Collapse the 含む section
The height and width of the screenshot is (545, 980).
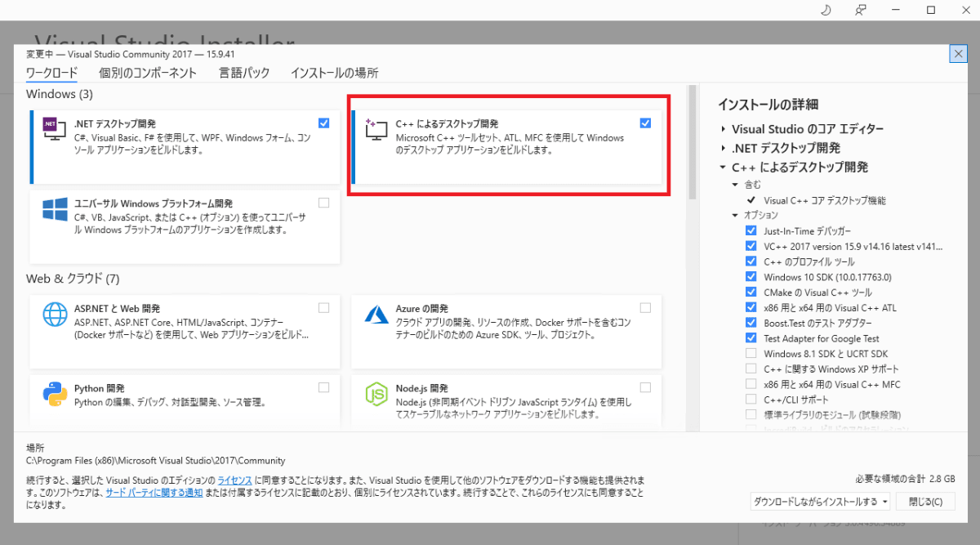[736, 185]
